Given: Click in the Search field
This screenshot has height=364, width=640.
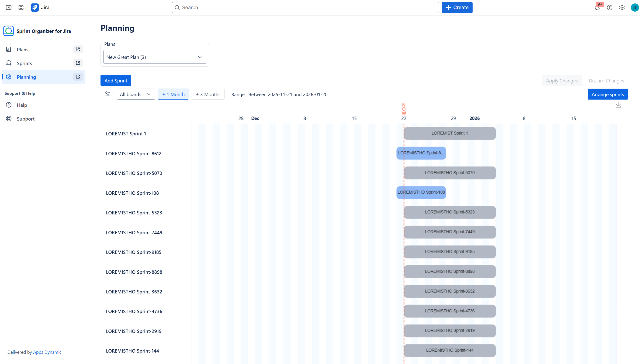Looking at the screenshot, I should [305, 8].
